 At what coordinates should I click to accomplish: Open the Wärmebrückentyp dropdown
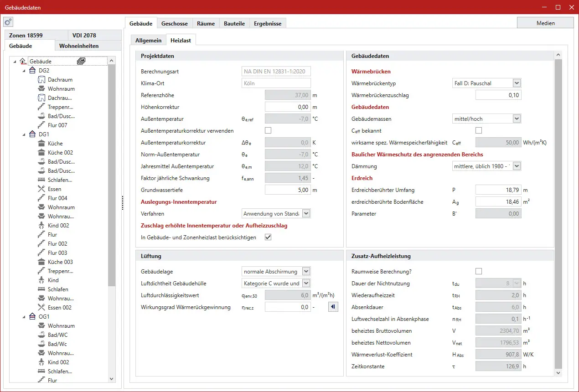pos(516,83)
